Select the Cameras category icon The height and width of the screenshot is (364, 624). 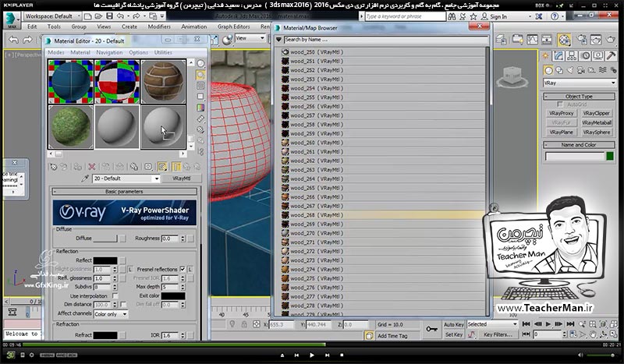(x=580, y=70)
